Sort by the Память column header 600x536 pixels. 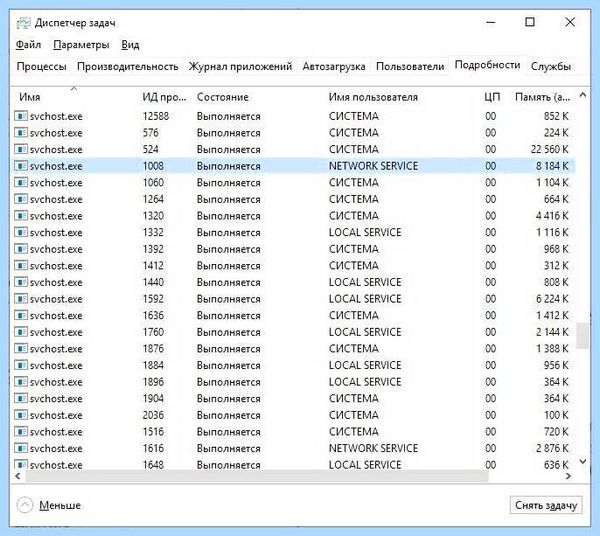tap(542, 97)
